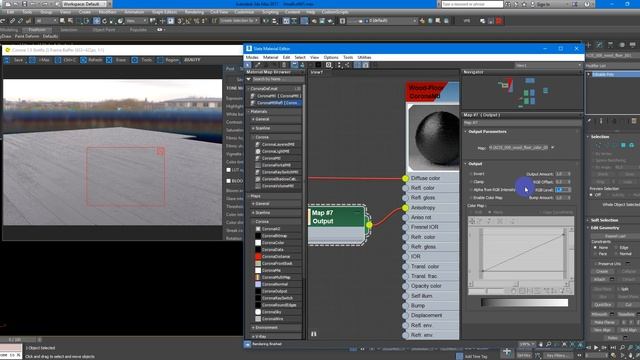Click the Play Animation button in the main window
The width and height of the screenshot is (640, 360).
click(x=596, y=347)
